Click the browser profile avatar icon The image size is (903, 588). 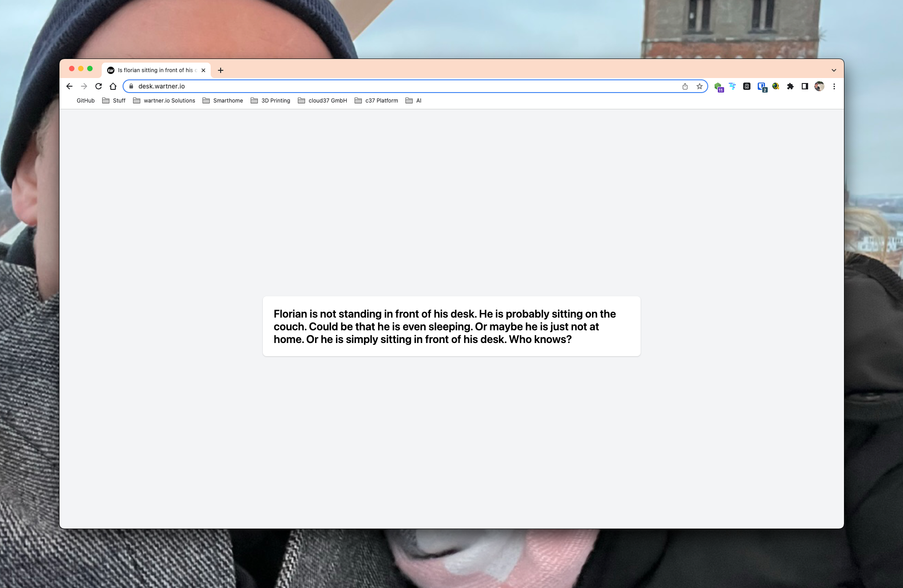(819, 86)
